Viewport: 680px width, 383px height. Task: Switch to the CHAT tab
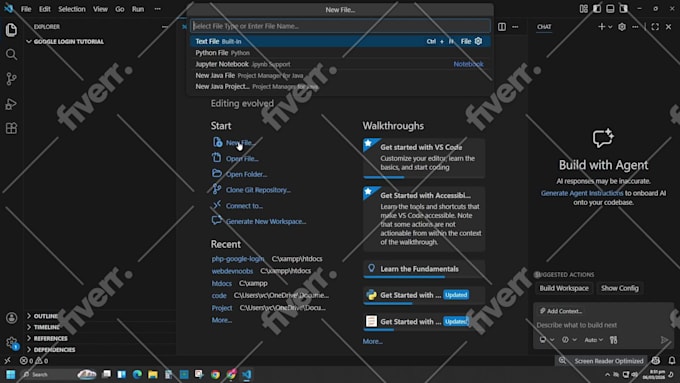544,27
